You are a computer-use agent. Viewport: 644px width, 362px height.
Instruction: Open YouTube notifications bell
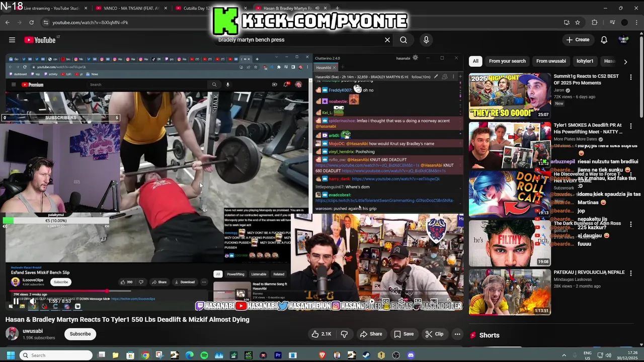604,40
